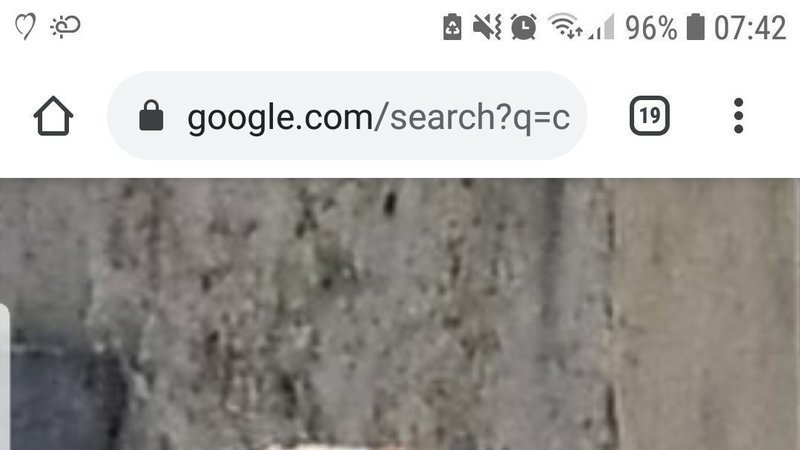Tap the battery saver recycle icon
The height and width of the screenshot is (450, 800).
[x=452, y=27]
